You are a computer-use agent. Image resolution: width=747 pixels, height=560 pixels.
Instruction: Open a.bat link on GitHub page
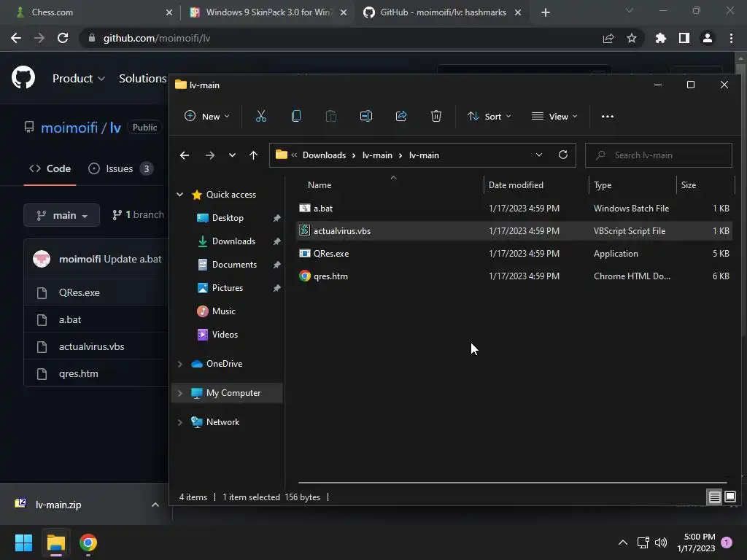[x=70, y=319]
